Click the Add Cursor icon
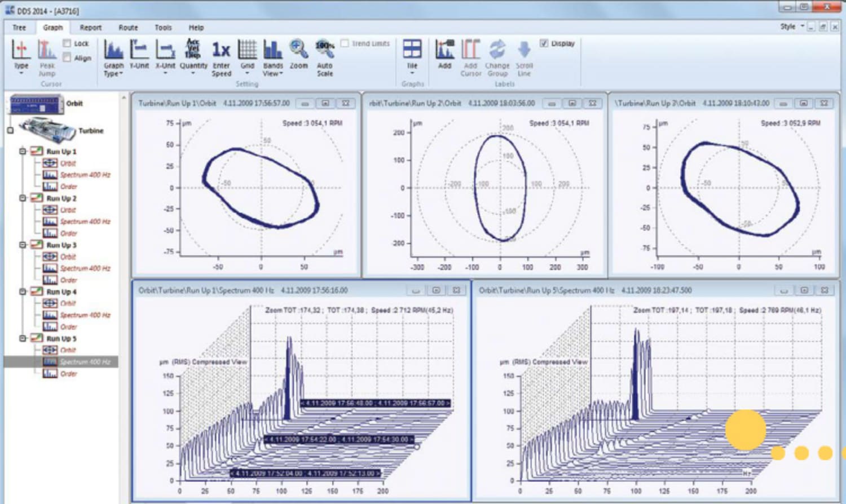Image resolution: width=846 pixels, height=504 pixels. click(470, 49)
